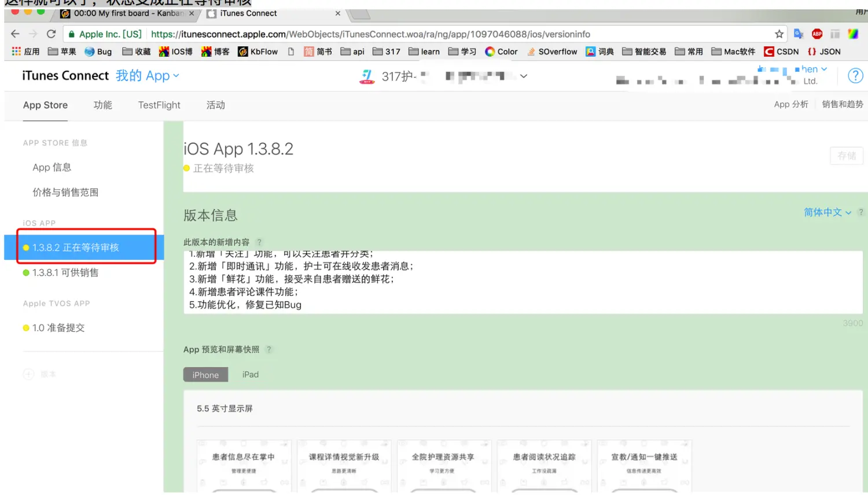Viewport: 868px width, 495px height.
Task: Open App 分析 link
Action: pos(791,104)
